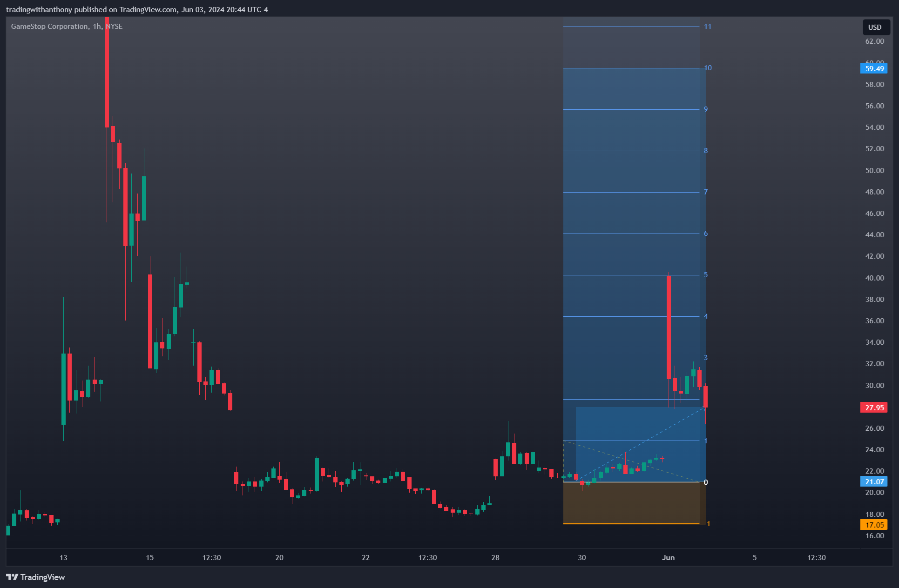This screenshot has height=588, width=899.
Task: Click level -1 label of the projection
Action: pos(707,524)
